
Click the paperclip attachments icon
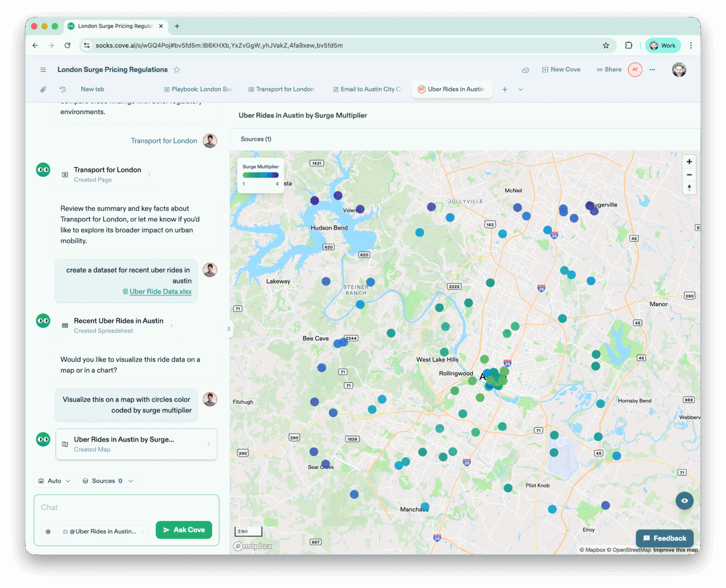point(43,89)
